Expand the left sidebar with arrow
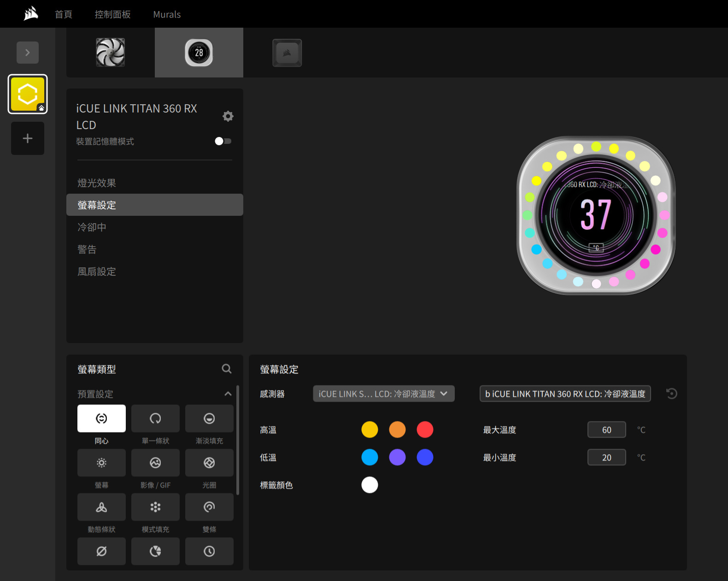This screenshot has height=581, width=728. [x=28, y=53]
